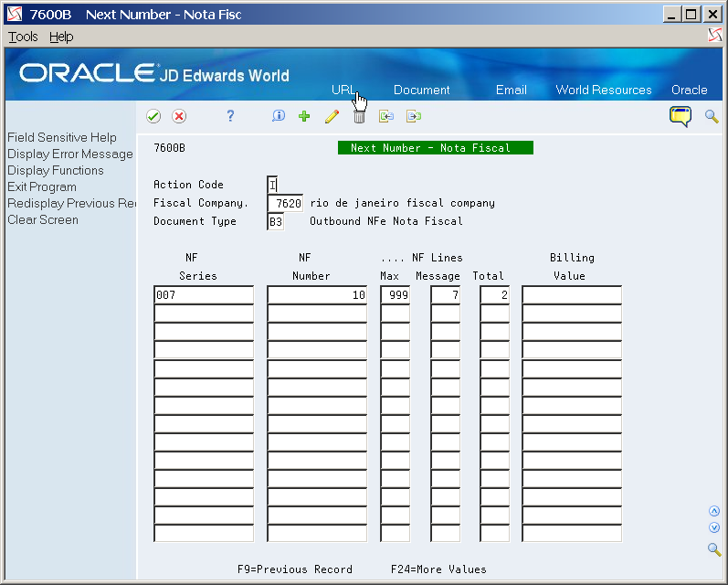728x585 pixels.
Task: Click the Action Code input field
Action: [x=272, y=185]
